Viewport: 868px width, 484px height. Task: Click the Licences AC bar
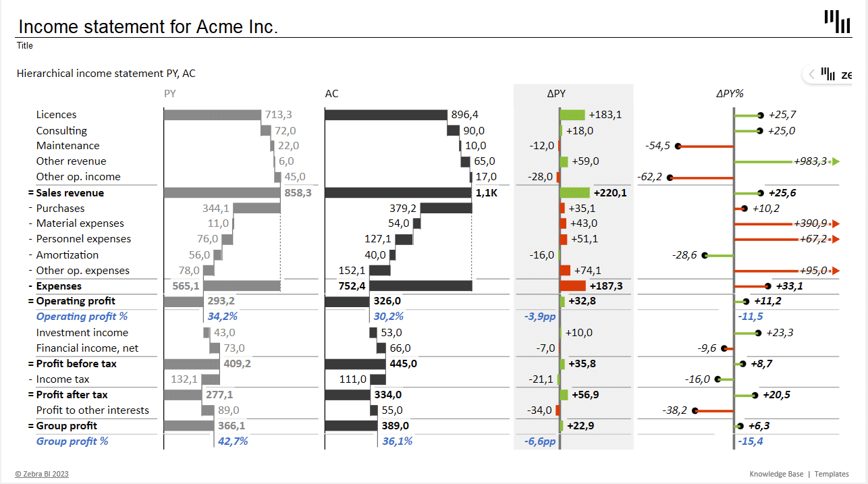pyautogui.click(x=385, y=115)
